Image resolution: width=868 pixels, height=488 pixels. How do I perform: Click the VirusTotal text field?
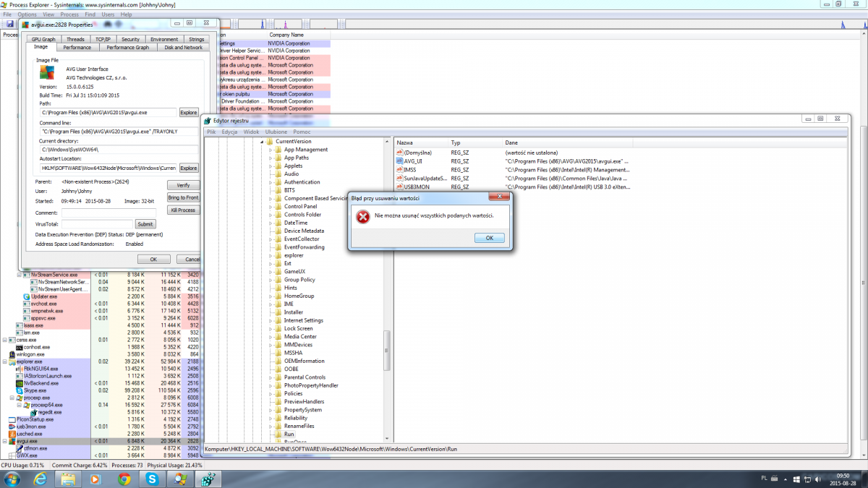97,224
